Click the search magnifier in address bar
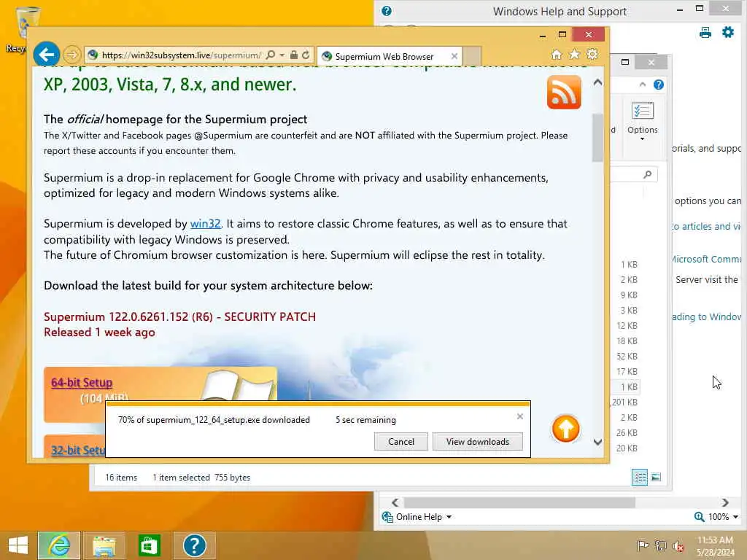747x560 pixels. pos(270,55)
